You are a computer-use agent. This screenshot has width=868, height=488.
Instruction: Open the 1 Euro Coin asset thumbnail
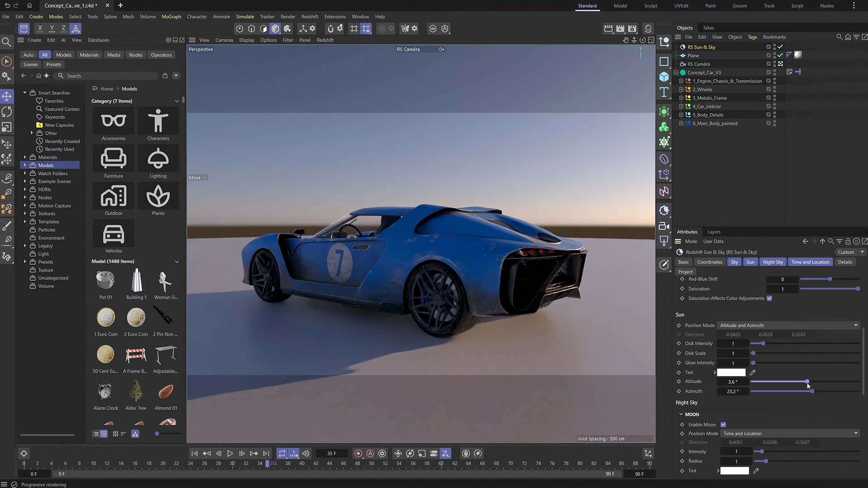tap(105, 317)
